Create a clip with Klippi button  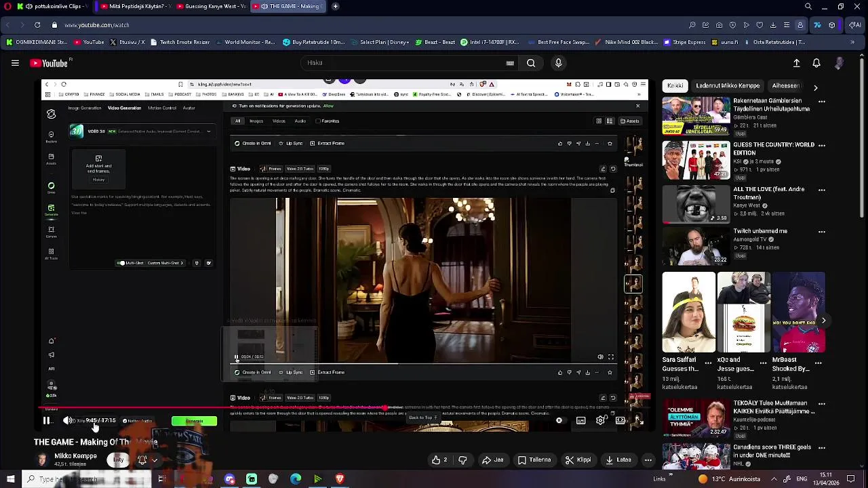(578, 460)
